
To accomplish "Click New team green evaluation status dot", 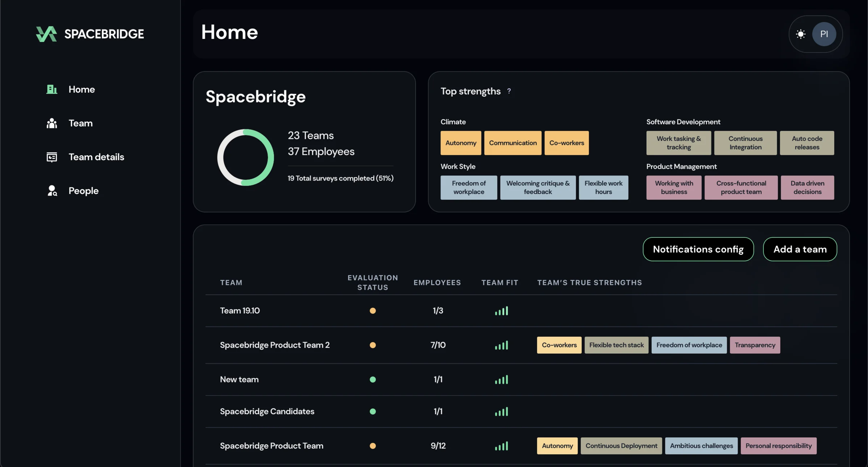I will click(x=373, y=379).
